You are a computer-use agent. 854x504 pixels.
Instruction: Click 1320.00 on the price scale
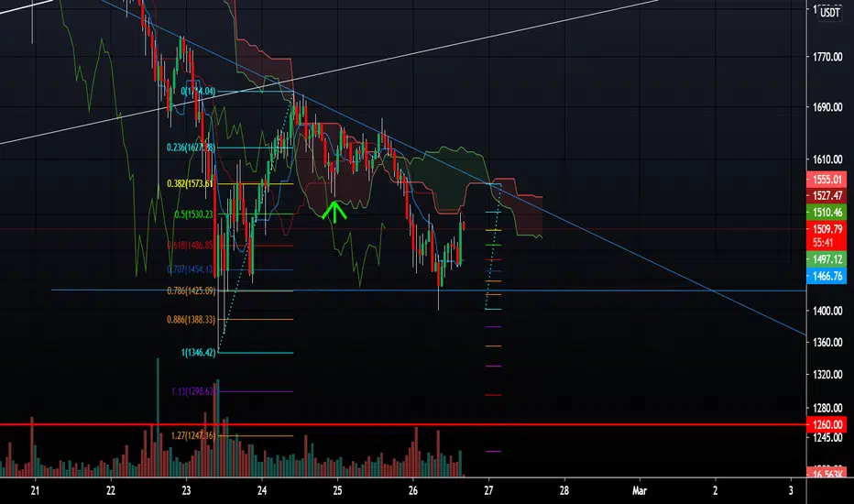(x=827, y=375)
